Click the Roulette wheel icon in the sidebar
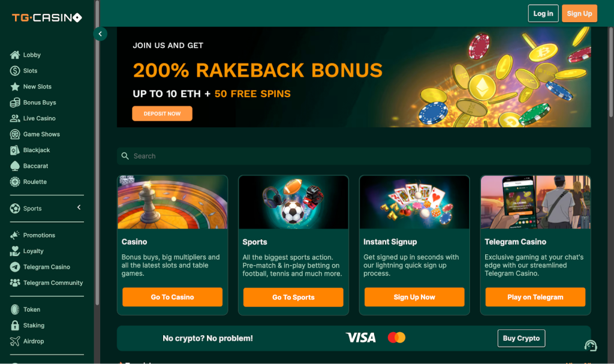Screen dimensions: 614x364 pyautogui.click(x=15, y=182)
